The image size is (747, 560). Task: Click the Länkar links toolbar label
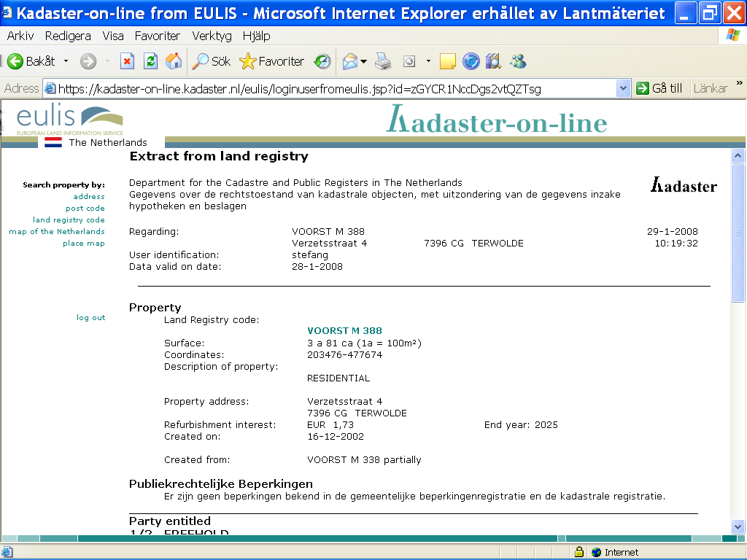[x=711, y=88]
